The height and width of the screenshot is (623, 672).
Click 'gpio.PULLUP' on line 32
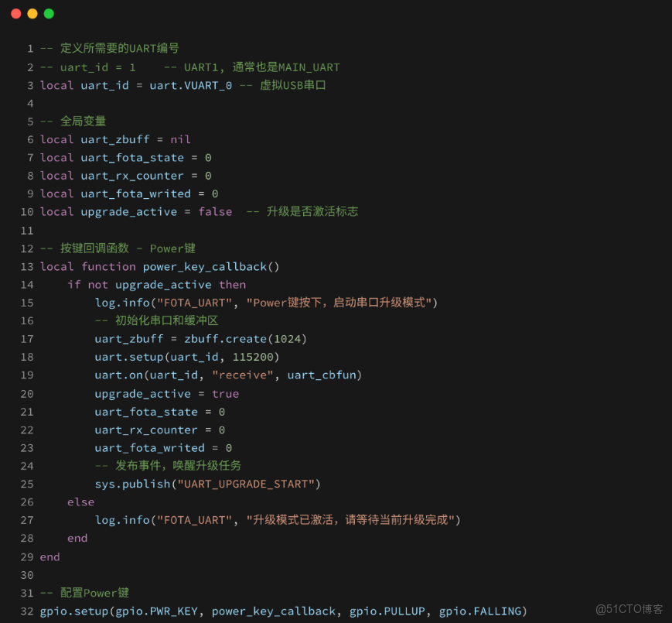(x=387, y=611)
